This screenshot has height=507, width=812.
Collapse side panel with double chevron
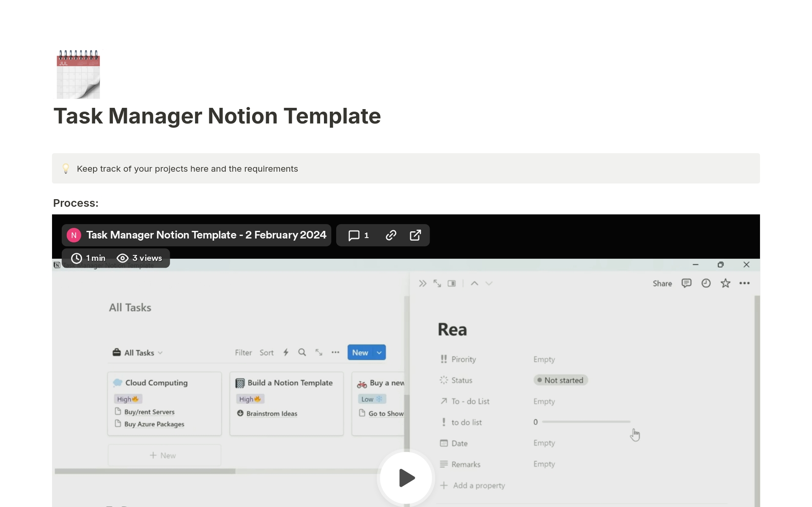tap(422, 283)
